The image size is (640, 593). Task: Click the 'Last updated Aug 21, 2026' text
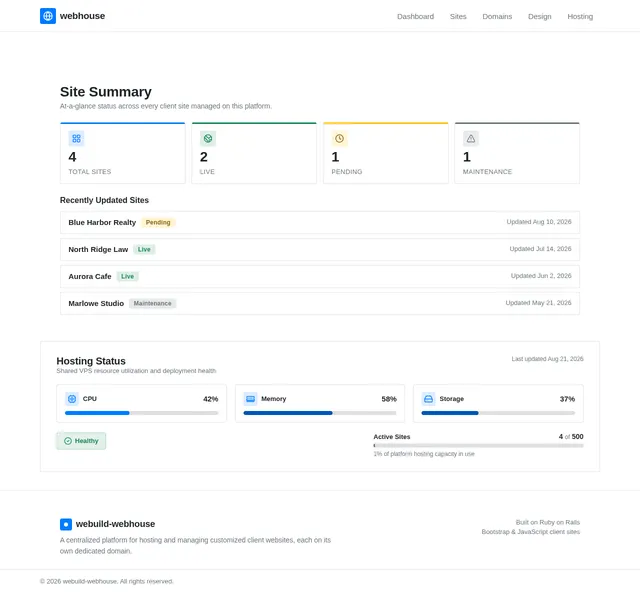(547, 359)
